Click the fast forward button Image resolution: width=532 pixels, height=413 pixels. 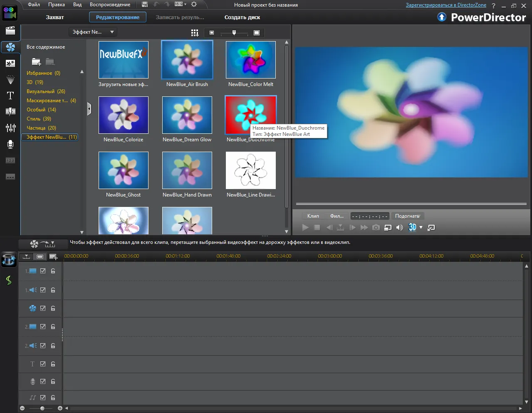[364, 227]
